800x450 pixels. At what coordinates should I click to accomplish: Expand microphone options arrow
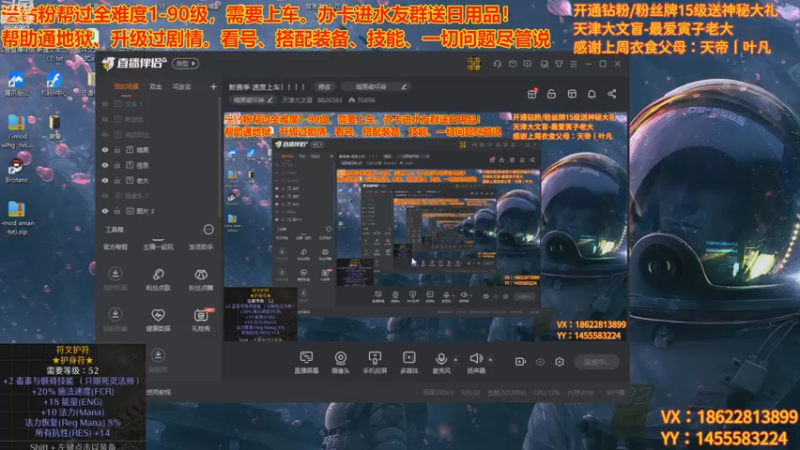(x=455, y=360)
